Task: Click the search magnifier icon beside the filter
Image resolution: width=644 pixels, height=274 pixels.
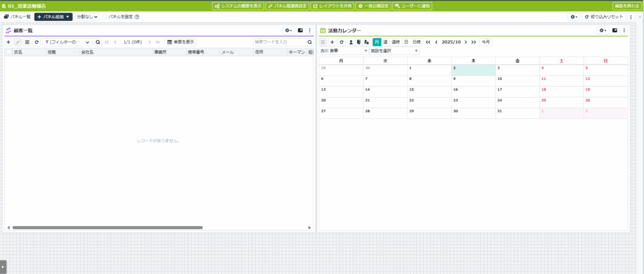Action: (97, 42)
